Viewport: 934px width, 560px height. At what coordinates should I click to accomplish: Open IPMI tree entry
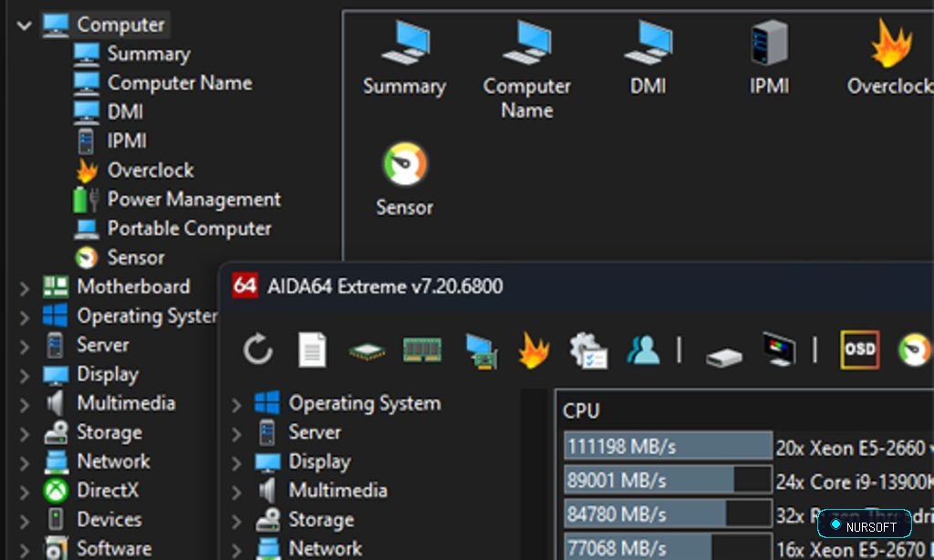127,140
